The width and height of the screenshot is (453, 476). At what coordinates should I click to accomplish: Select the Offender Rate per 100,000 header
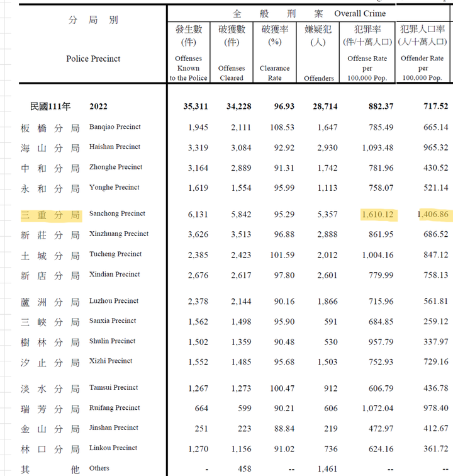pos(422,68)
